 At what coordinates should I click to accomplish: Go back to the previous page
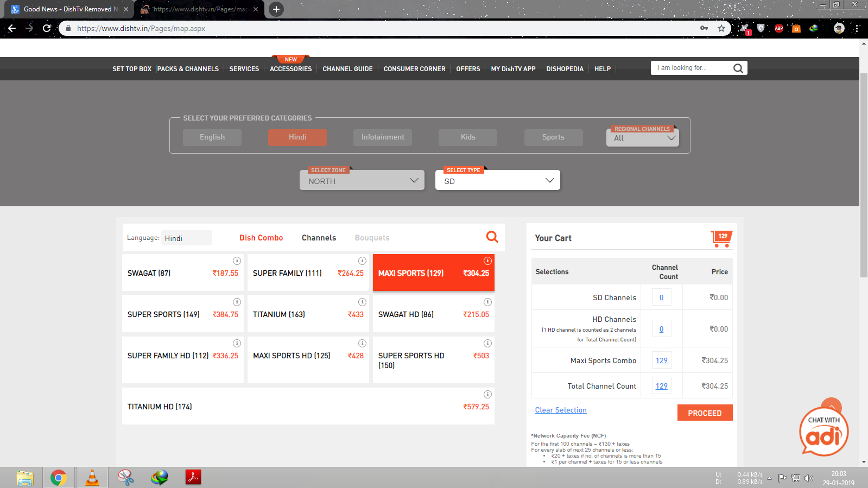coord(12,28)
